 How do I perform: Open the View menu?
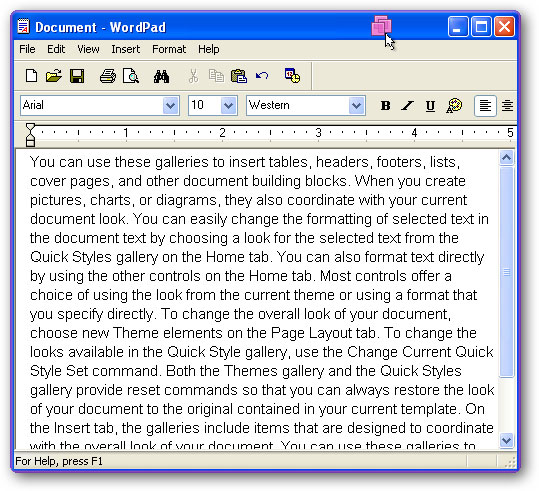88,49
